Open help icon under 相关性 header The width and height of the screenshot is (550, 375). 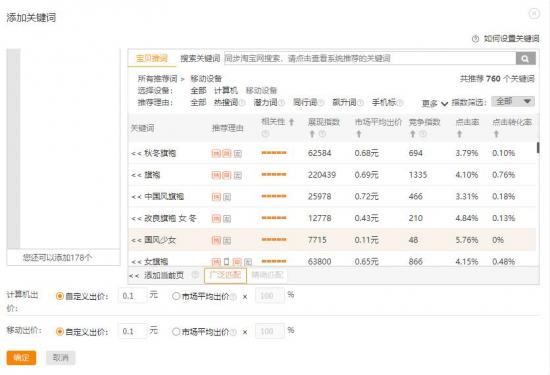[265, 134]
